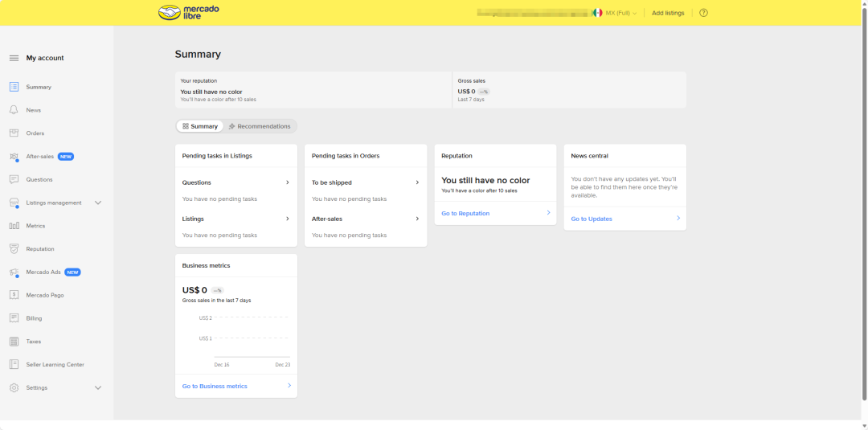Expand the Listings management submenu

tap(98, 203)
